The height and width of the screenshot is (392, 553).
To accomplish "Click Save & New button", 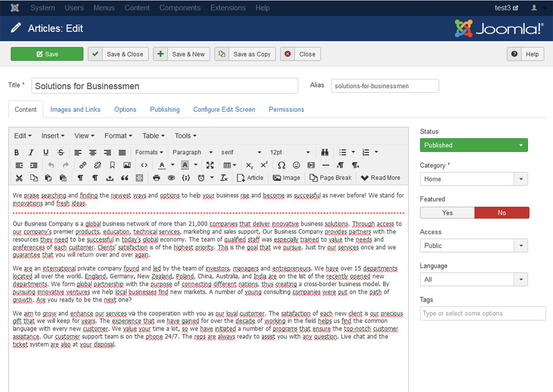I will pyautogui.click(x=181, y=54).
